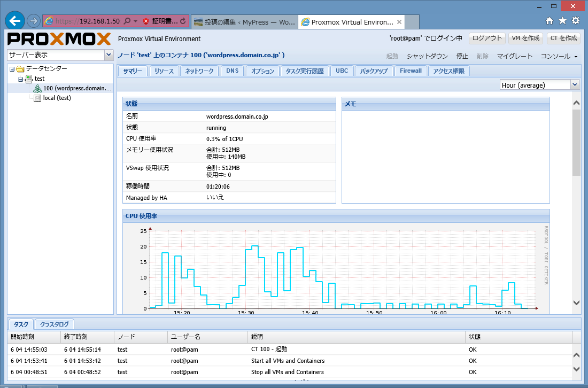Open the browser settings gear icon

tap(576, 21)
